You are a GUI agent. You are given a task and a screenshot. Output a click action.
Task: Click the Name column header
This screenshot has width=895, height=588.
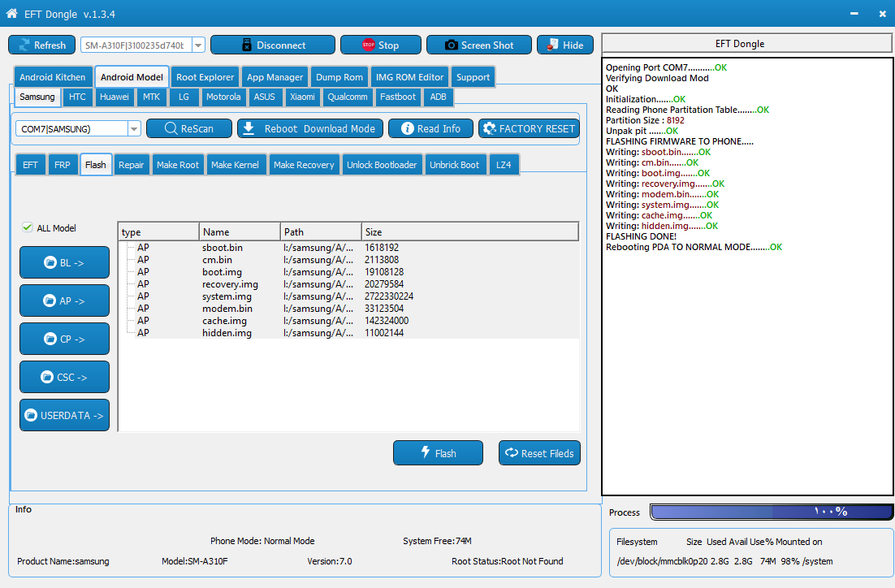[x=240, y=231]
